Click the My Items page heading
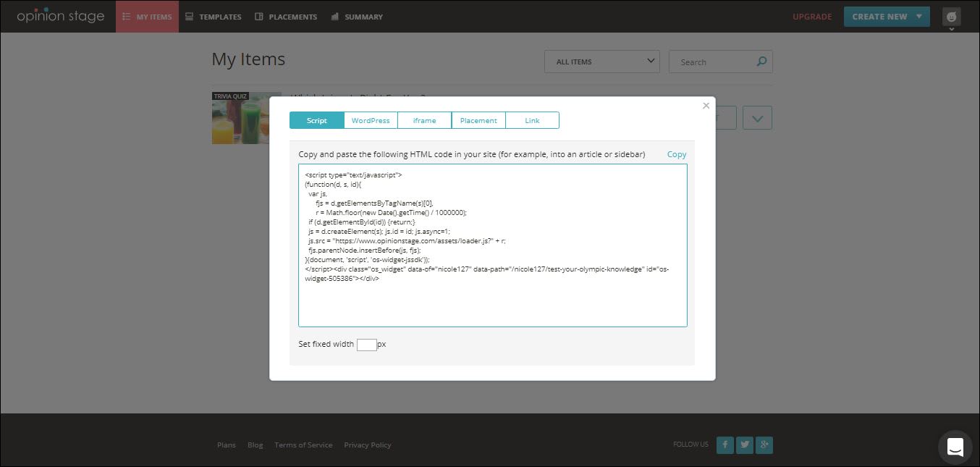Screen dimensions: 980x467 [248, 59]
